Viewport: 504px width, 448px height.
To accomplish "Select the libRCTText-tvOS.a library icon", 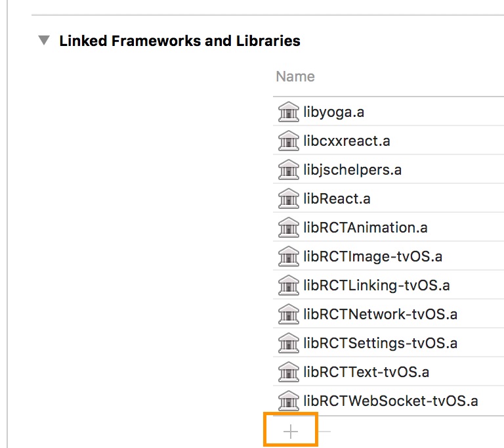I will [x=288, y=372].
